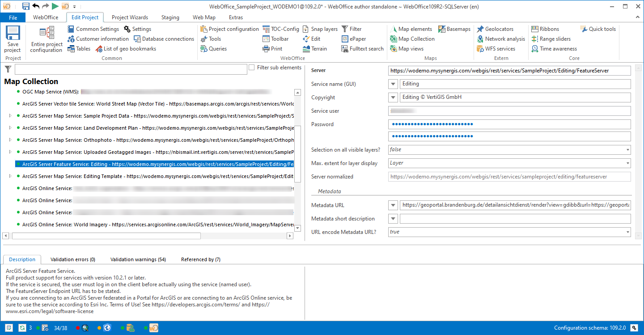Click the Fulltext search button
Viewport: 644px width, 335px height.
pyautogui.click(x=362, y=48)
